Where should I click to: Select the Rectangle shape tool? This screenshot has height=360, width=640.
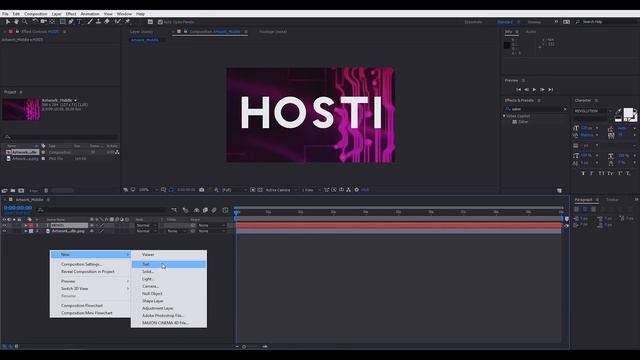62,22
